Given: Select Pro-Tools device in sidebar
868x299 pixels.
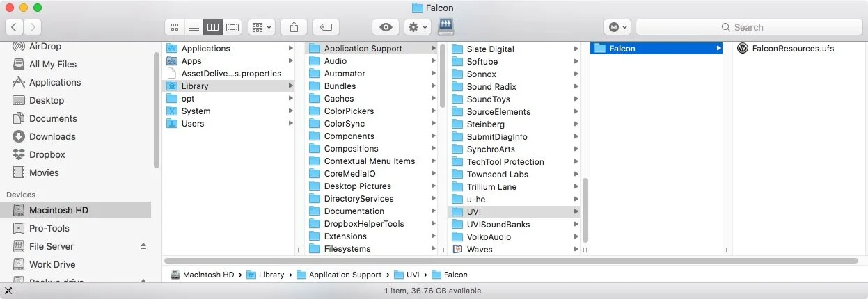Looking at the screenshot, I should click(x=49, y=228).
